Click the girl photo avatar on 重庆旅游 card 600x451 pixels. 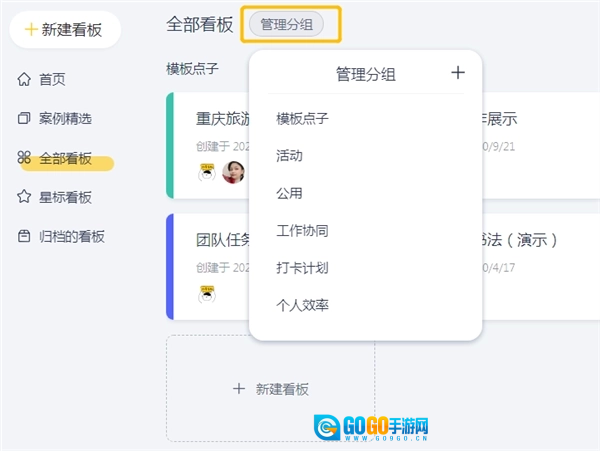click(x=234, y=171)
